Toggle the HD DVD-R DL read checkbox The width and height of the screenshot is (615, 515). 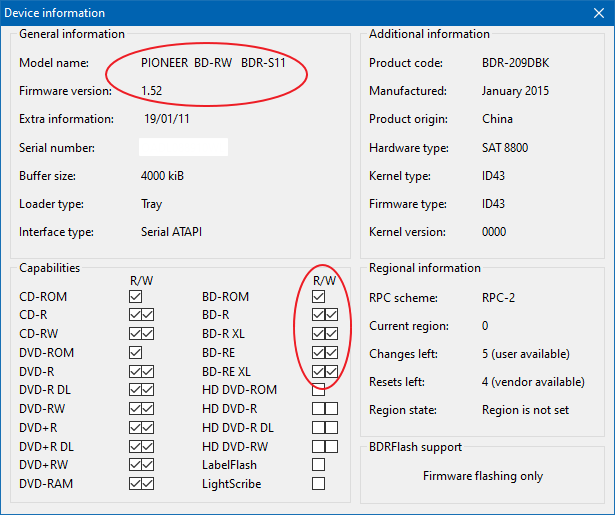coord(318,427)
